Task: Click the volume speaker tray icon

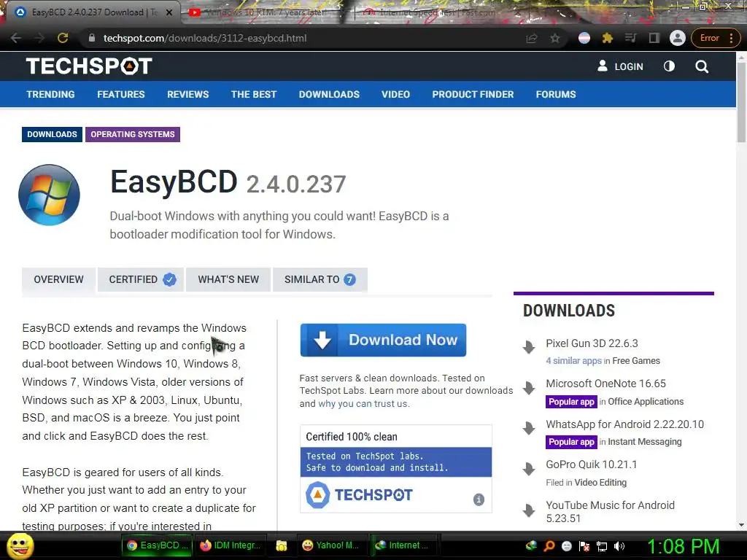Action: (x=619, y=546)
